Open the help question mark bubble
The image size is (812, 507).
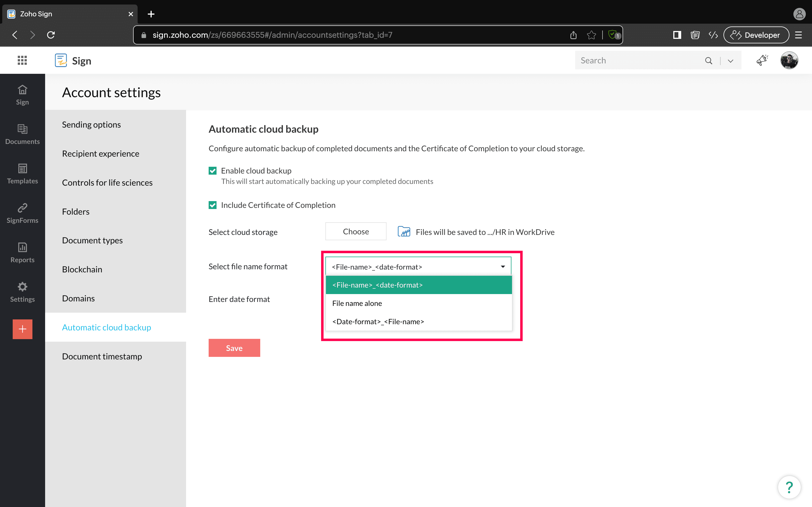click(x=789, y=487)
